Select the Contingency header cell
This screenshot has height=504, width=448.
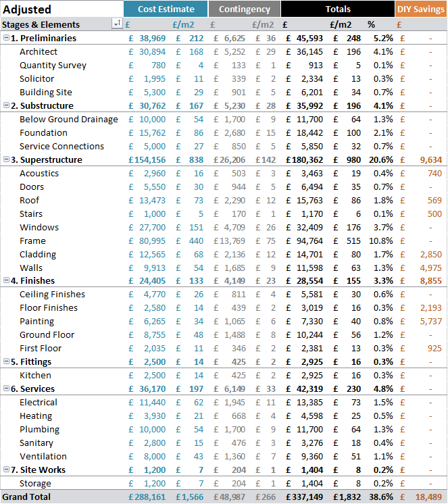point(244,9)
